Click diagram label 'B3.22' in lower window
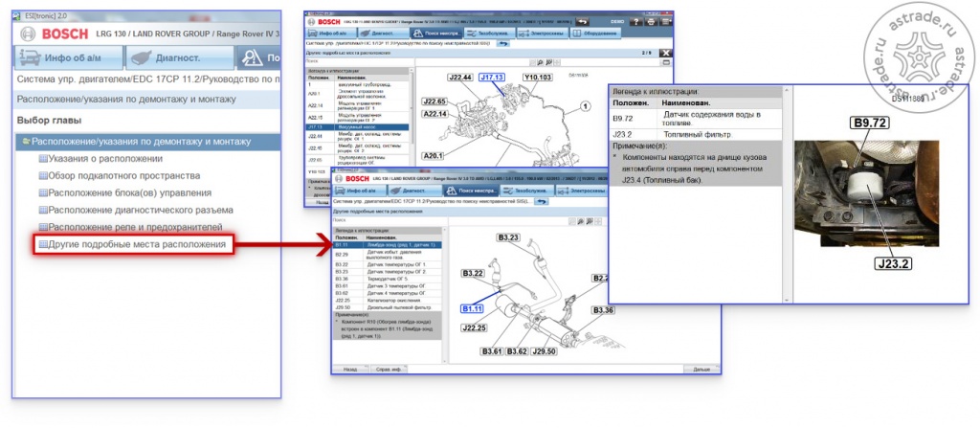The height and width of the screenshot is (428, 980). pyautogui.click(x=474, y=274)
